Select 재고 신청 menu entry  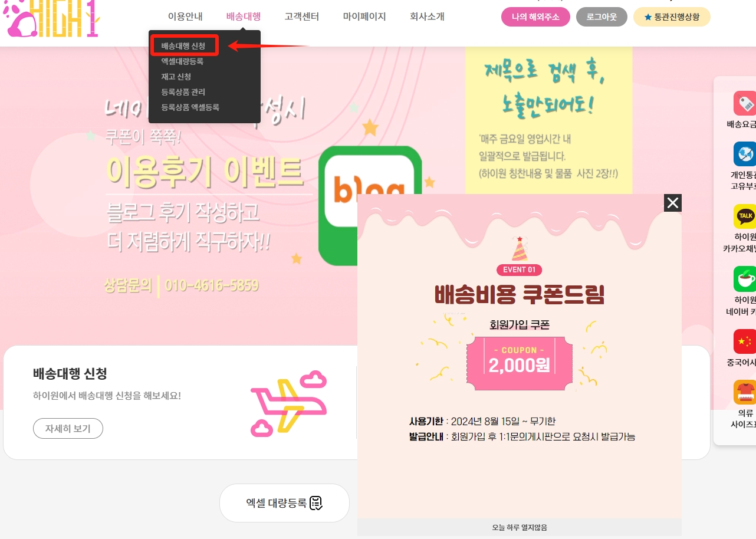point(176,77)
